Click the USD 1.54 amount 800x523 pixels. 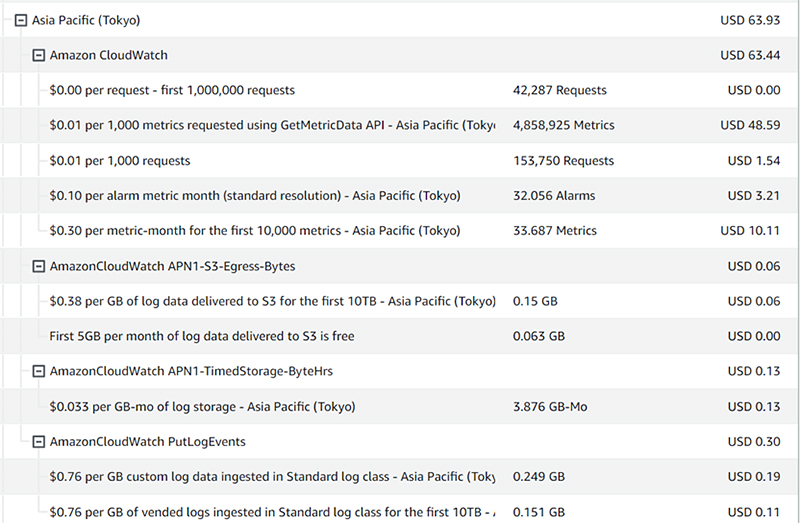pyautogui.click(x=754, y=161)
